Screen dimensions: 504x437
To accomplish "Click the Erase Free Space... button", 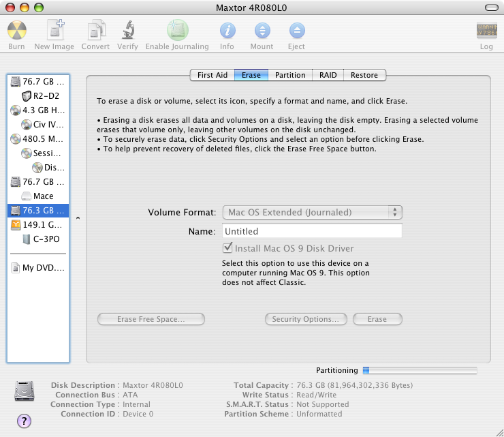I will tap(151, 319).
